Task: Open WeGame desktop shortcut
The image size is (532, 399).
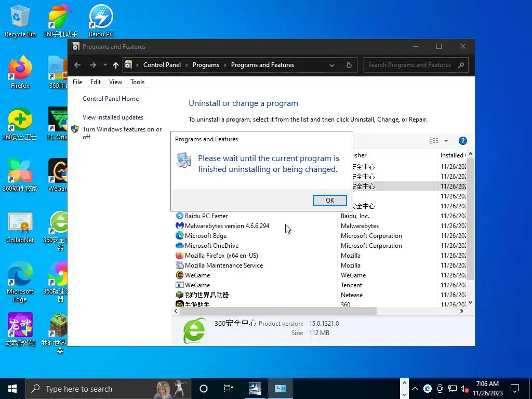Action: (58, 176)
